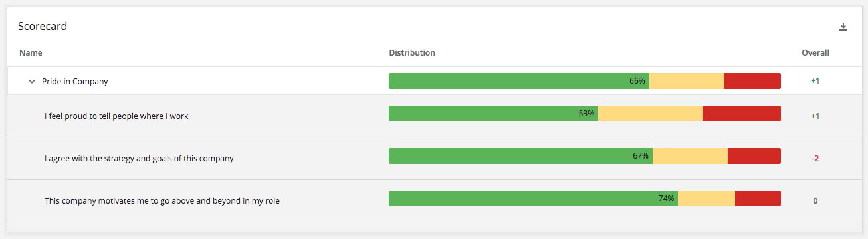Open 'I agree with the strategy and goals' item
Screen dimensions: 868x239
tap(139, 159)
